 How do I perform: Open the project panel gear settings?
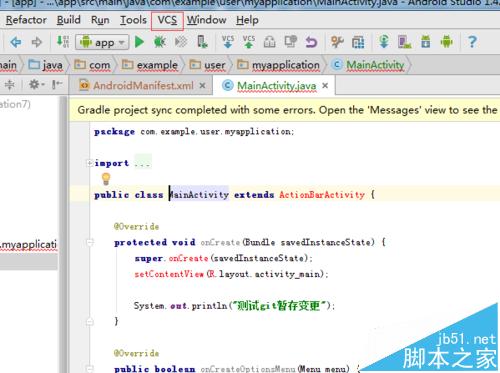(x=36, y=85)
